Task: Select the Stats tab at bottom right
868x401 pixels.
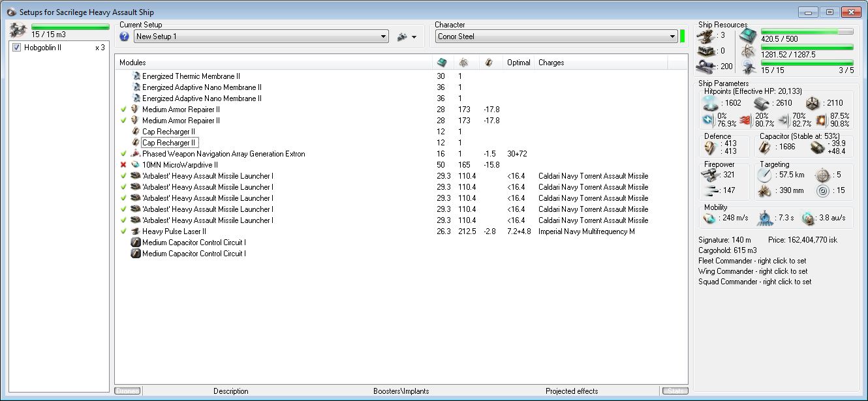Action: coord(674,391)
